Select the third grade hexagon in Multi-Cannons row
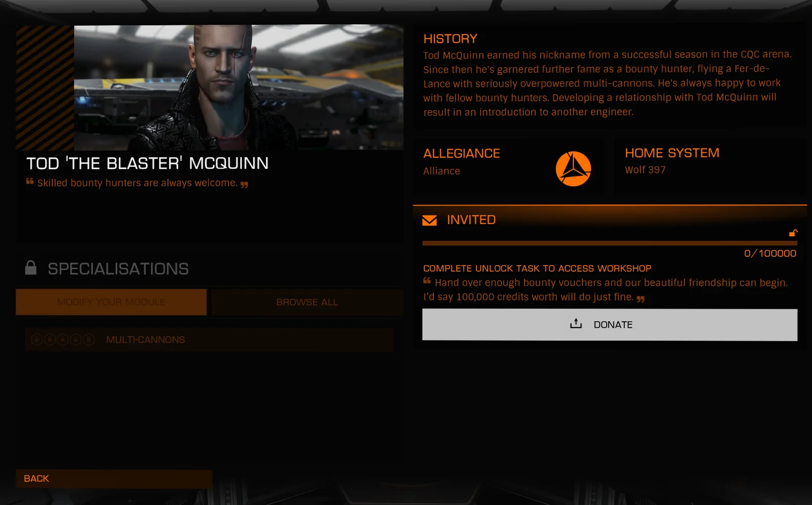 (x=63, y=340)
